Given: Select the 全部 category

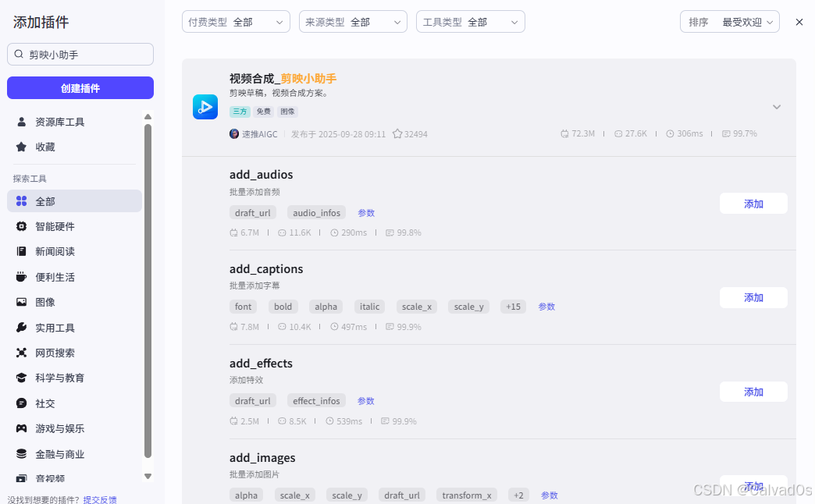Looking at the screenshot, I should click(x=74, y=201).
